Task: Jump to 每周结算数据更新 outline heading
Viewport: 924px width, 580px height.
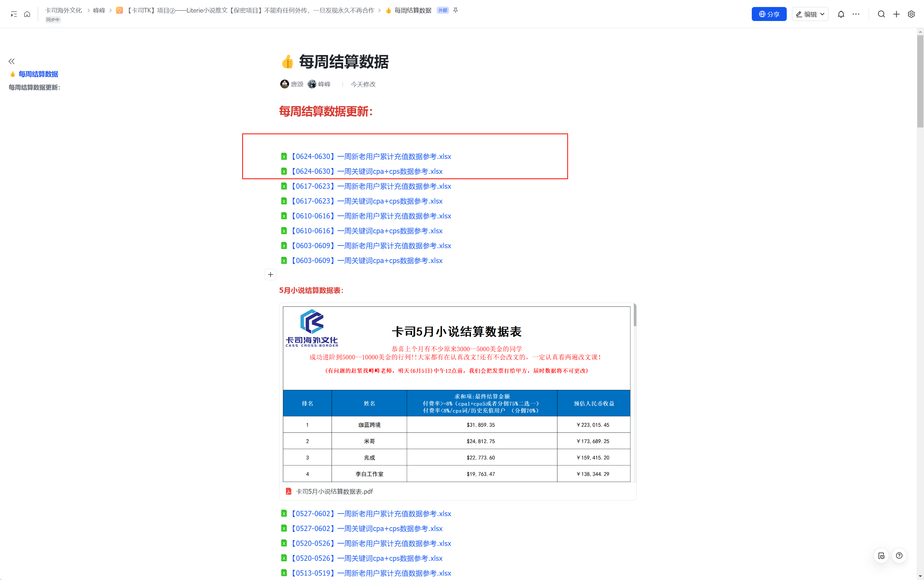Action: coord(34,87)
